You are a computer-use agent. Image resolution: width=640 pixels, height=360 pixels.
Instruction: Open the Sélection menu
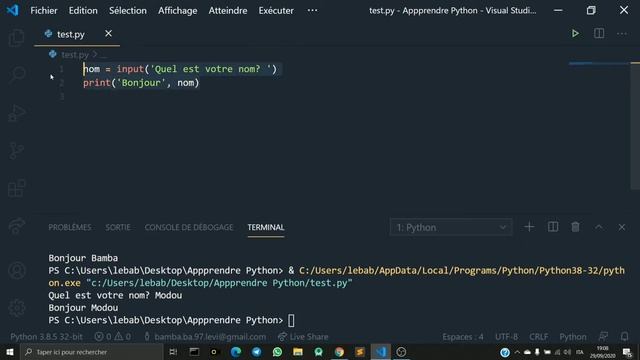128,11
